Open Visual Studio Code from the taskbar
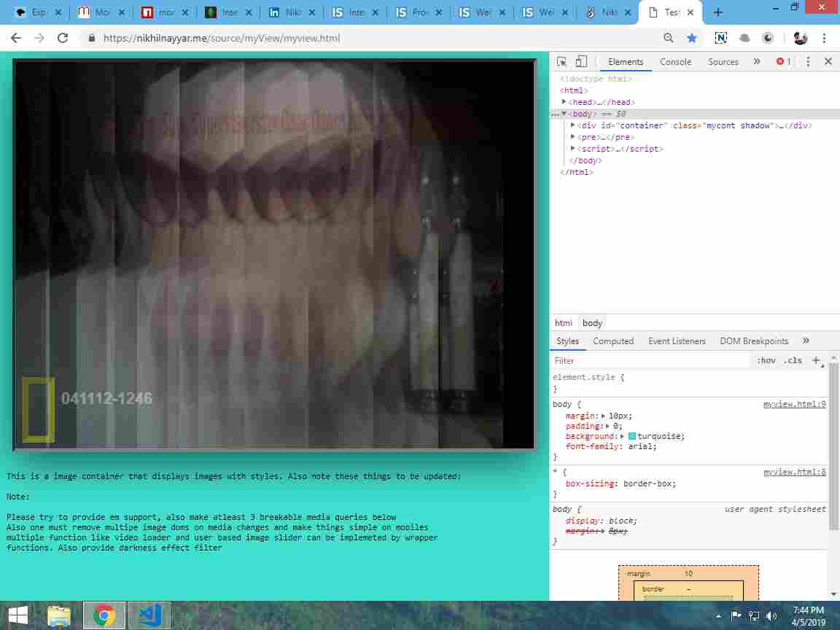840x630 pixels. point(149,615)
